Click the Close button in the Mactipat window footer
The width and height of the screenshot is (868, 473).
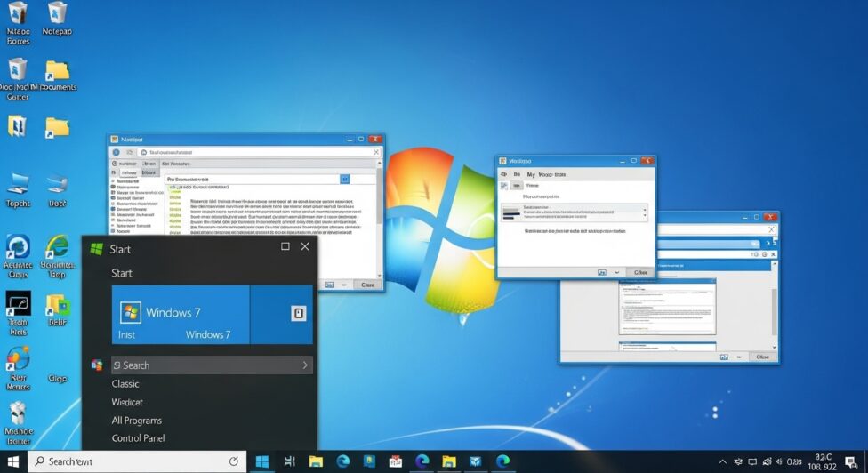coord(367,285)
